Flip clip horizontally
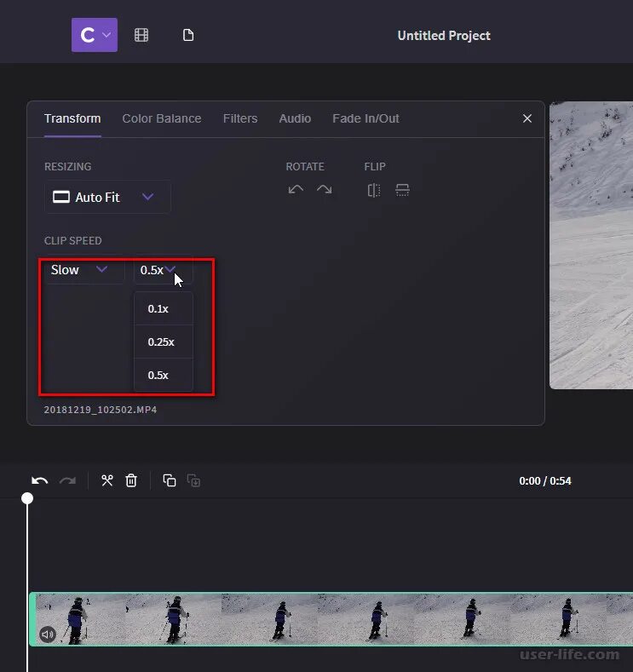 click(374, 190)
